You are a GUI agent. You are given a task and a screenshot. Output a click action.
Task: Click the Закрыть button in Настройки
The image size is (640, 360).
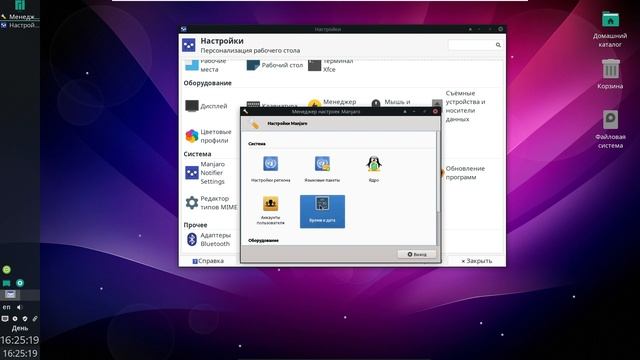477,261
